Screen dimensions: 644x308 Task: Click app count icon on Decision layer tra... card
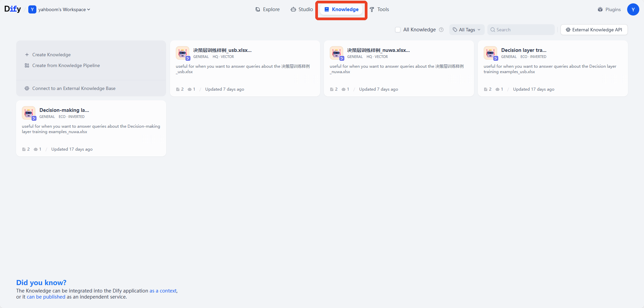497,89
